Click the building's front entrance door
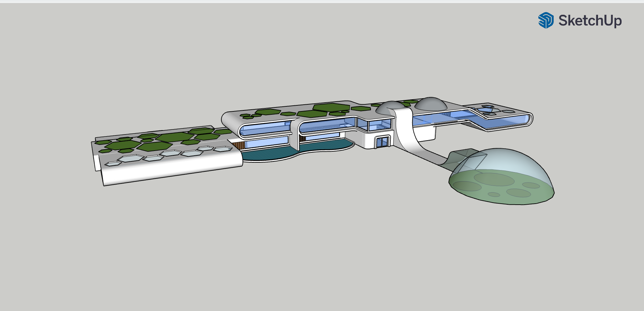Image resolution: width=644 pixels, height=311 pixels. [x=382, y=142]
